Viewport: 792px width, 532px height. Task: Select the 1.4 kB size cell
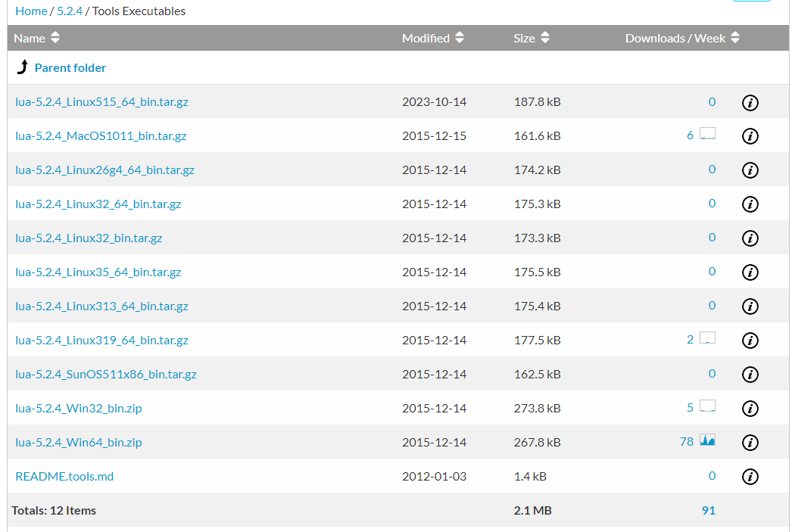[530, 477]
